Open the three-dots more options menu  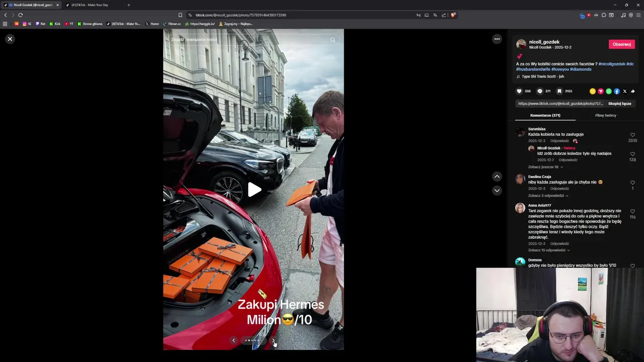click(497, 39)
